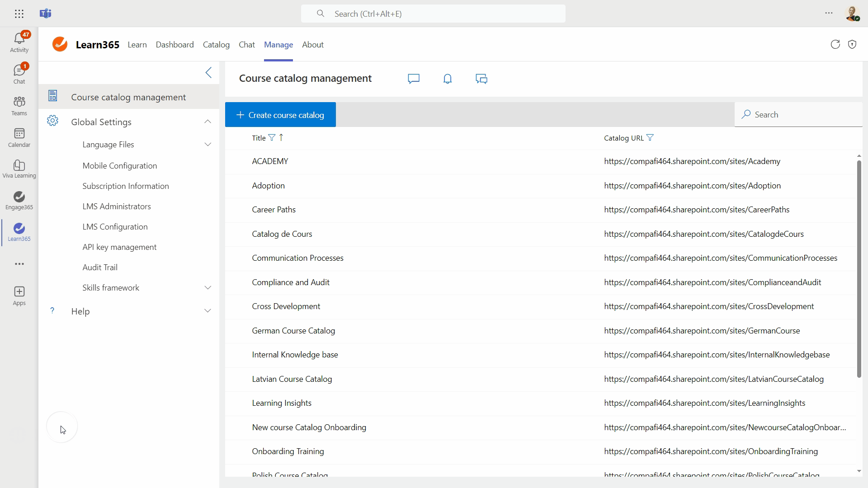Reload the tab with refresh icon
This screenshot has height=488, width=868.
tap(835, 44)
